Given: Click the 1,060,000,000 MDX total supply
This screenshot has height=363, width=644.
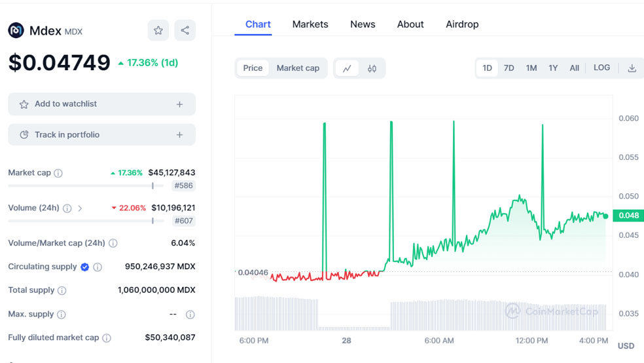Looking at the screenshot, I should pyautogui.click(x=156, y=290).
